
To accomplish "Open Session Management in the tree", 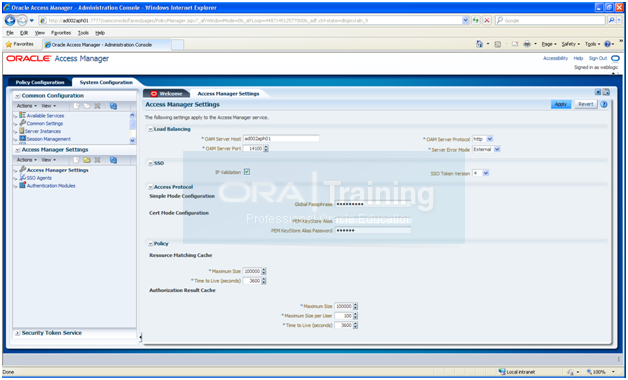I will coord(48,139).
